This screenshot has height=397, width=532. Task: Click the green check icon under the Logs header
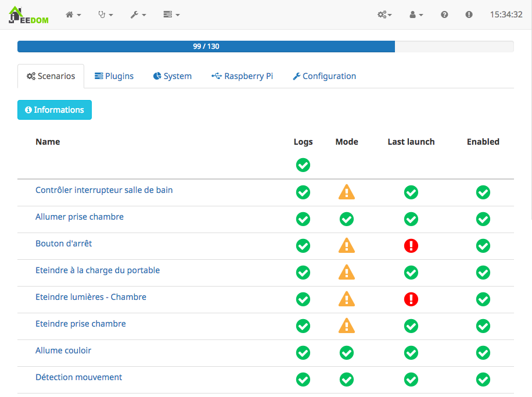point(303,165)
